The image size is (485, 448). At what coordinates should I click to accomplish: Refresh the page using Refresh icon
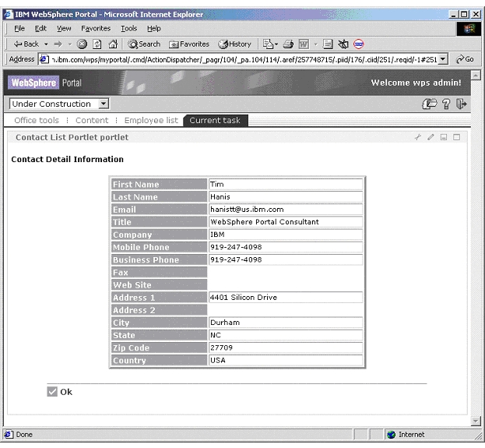[97, 44]
